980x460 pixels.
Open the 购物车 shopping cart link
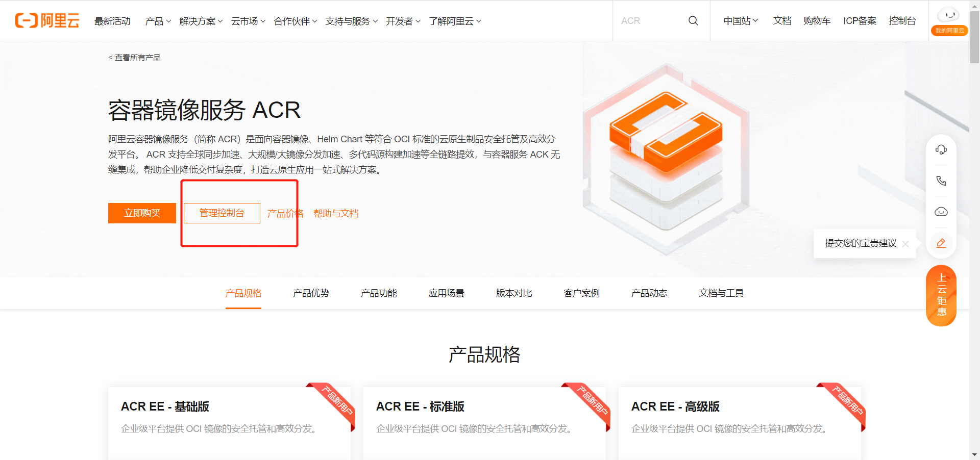(x=817, y=21)
